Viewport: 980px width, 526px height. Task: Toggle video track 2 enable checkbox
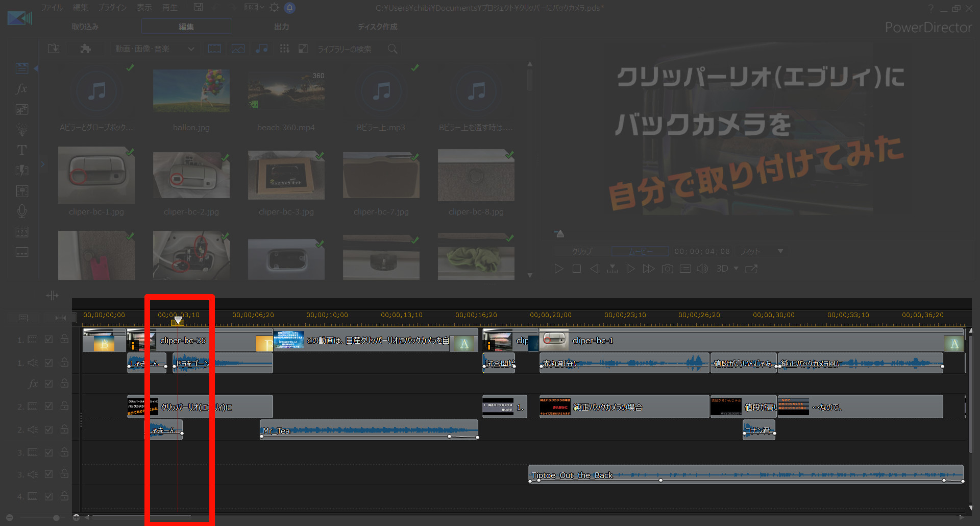click(x=48, y=406)
